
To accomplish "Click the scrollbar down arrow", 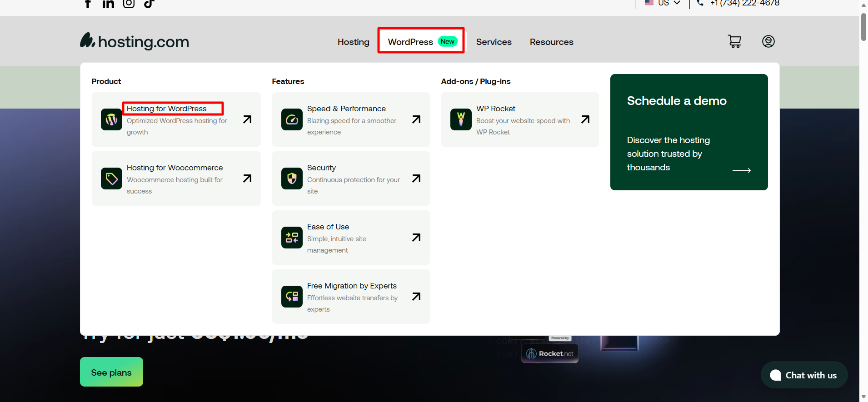I will point(863,397).
